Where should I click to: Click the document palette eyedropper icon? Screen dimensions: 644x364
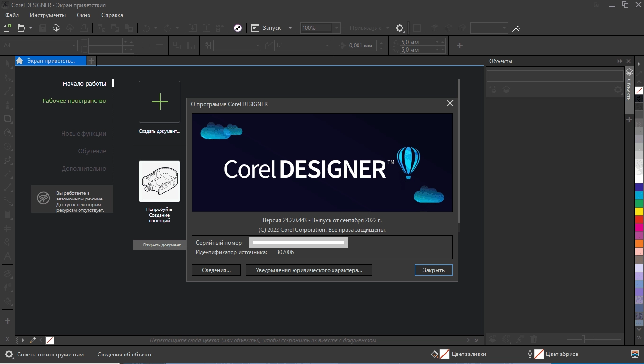coord(33,340)
